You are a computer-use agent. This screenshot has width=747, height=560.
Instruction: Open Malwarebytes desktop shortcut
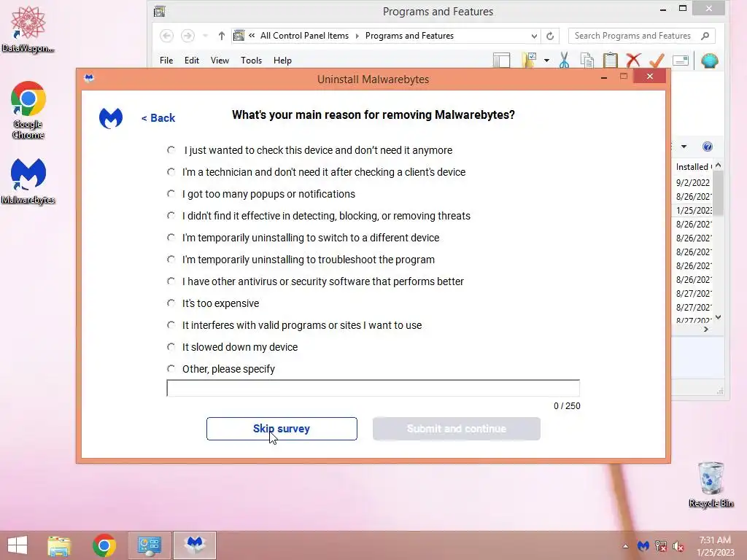click(x=28, y=181)
